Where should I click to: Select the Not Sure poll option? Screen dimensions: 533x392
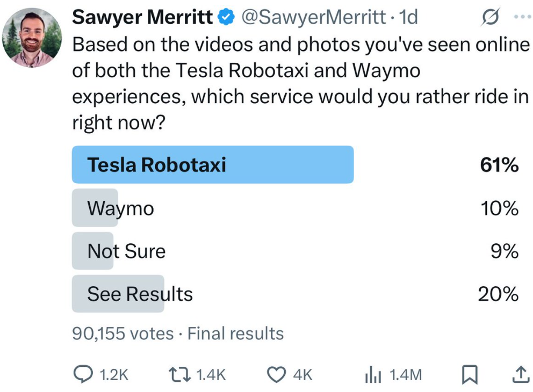pos(127,251)
